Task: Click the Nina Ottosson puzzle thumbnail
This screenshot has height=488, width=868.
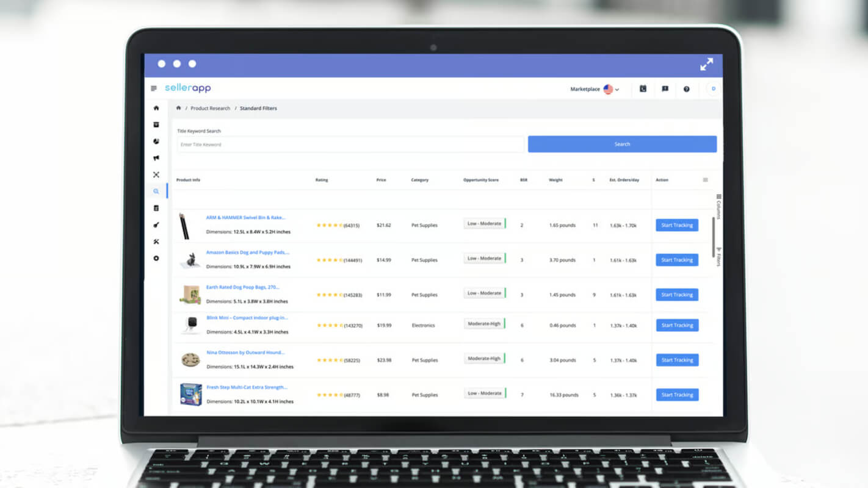Action: tap(190, 360)
